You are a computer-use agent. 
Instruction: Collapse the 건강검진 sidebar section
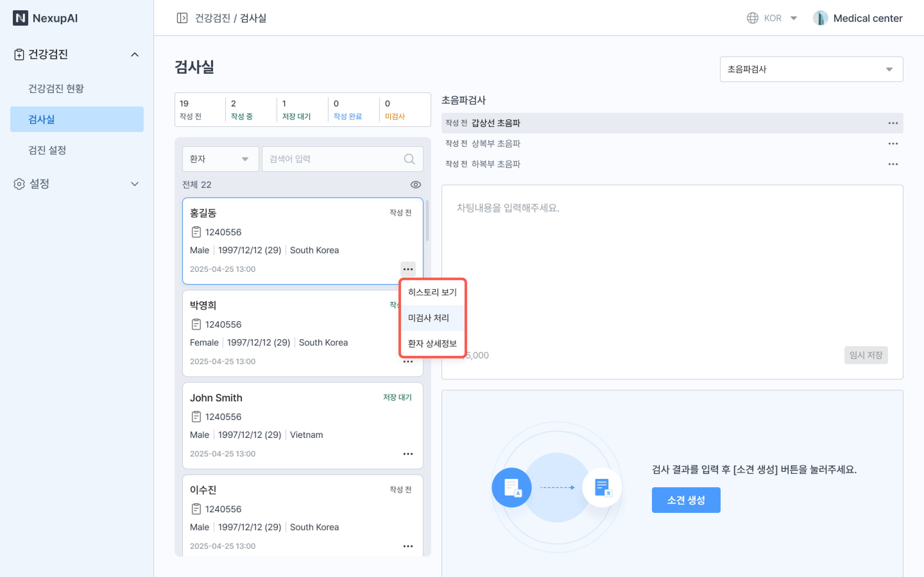[134, 54]
